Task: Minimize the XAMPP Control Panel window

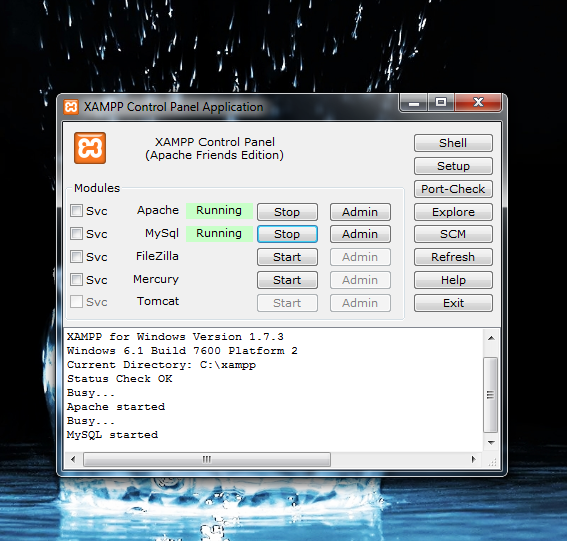Action: tap(414, 103)
